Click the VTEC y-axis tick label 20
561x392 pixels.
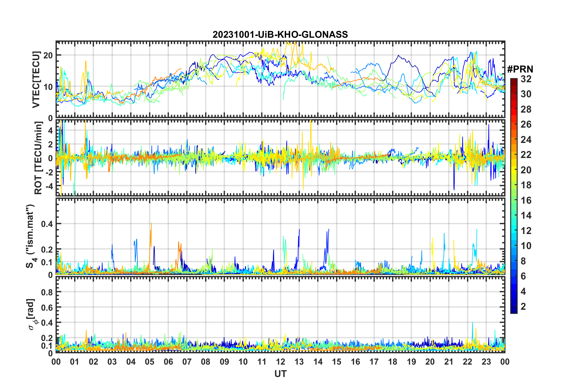click(48, 55)
